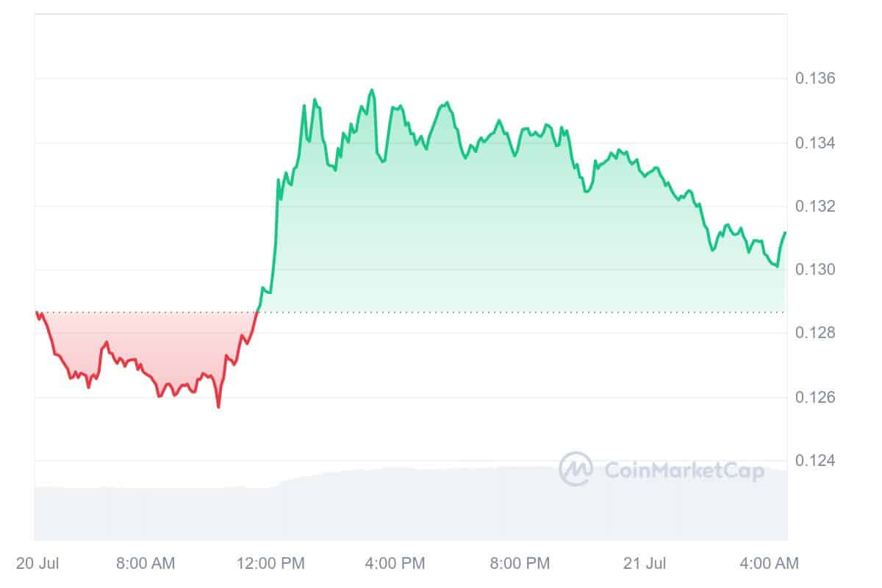The image size is (882, 588).
Task: Click the highest peak of the green line
Action: tap(372, 90)
